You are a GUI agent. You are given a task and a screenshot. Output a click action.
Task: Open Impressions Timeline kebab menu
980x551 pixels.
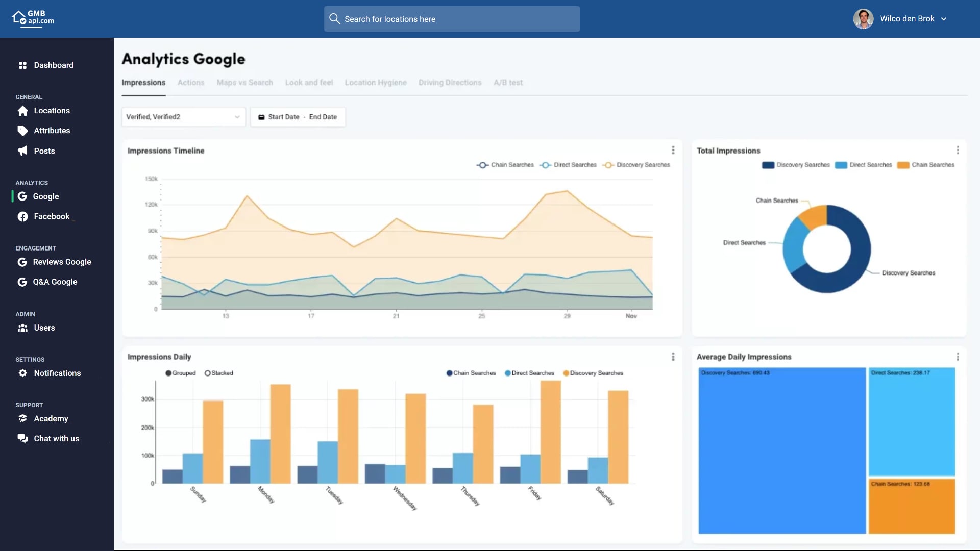673,150
